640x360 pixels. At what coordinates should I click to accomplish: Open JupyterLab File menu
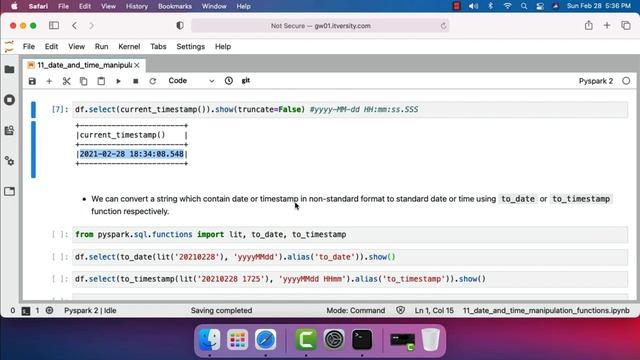[x=29, y=47]
